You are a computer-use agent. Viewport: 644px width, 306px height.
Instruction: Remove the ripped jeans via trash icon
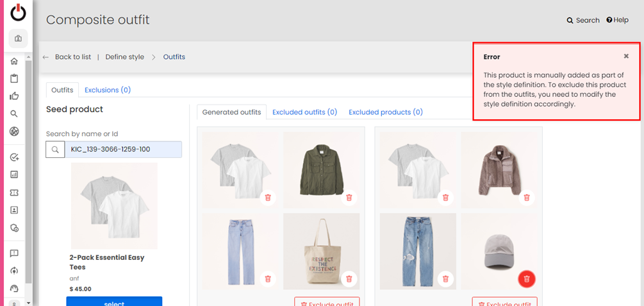click(445, 279)
